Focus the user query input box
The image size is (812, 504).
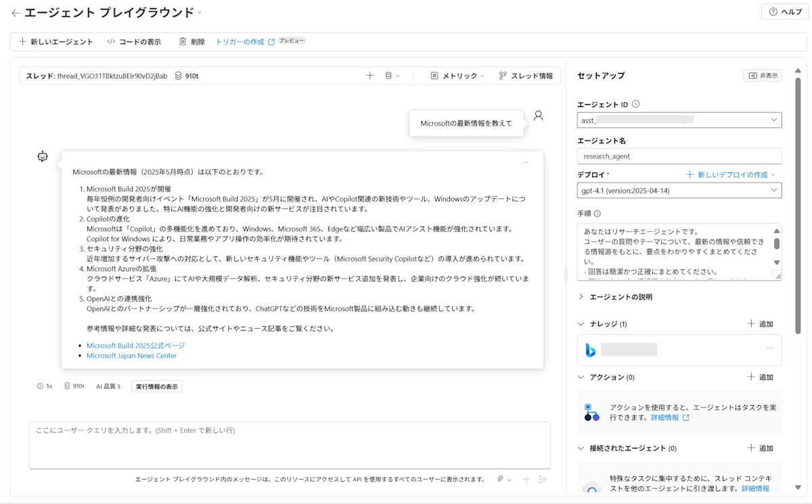[x=290, y=445]
